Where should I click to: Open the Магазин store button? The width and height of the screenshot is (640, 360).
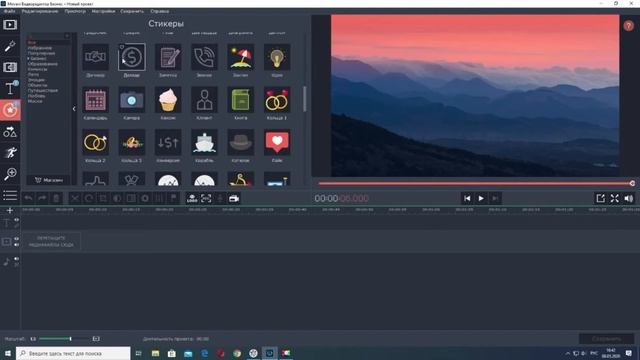(x=49, y=180)
